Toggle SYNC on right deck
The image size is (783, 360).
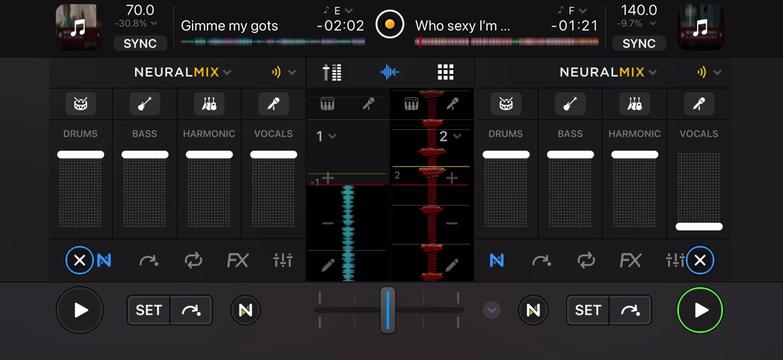point(639,43)
